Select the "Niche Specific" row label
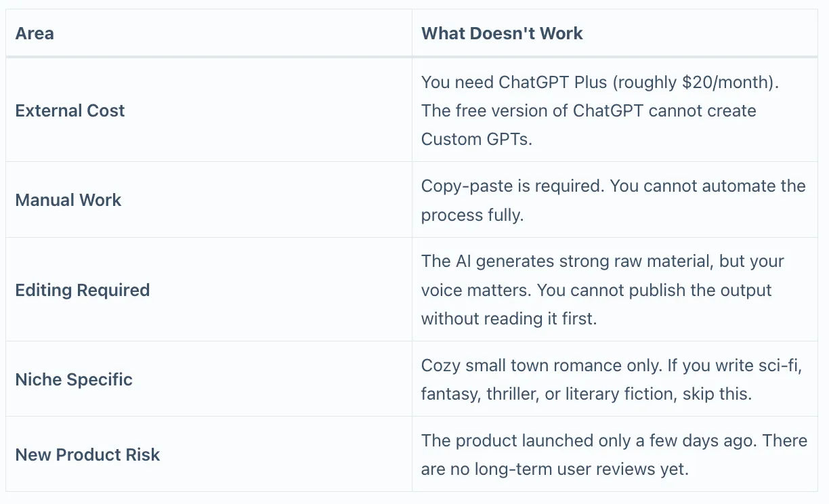 coord(74,379)
